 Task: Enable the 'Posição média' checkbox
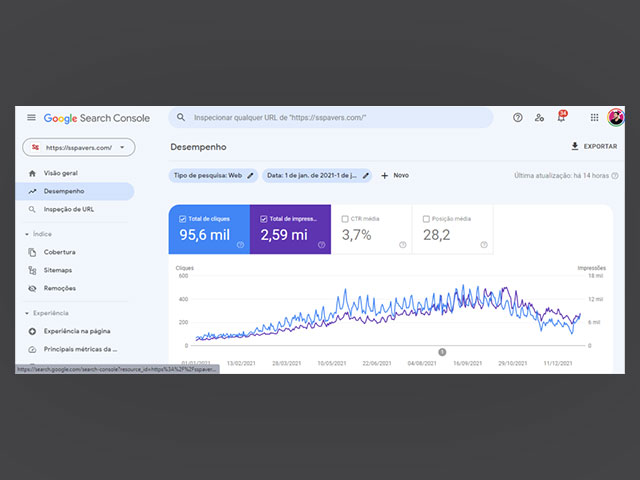(x=426, y=218)
